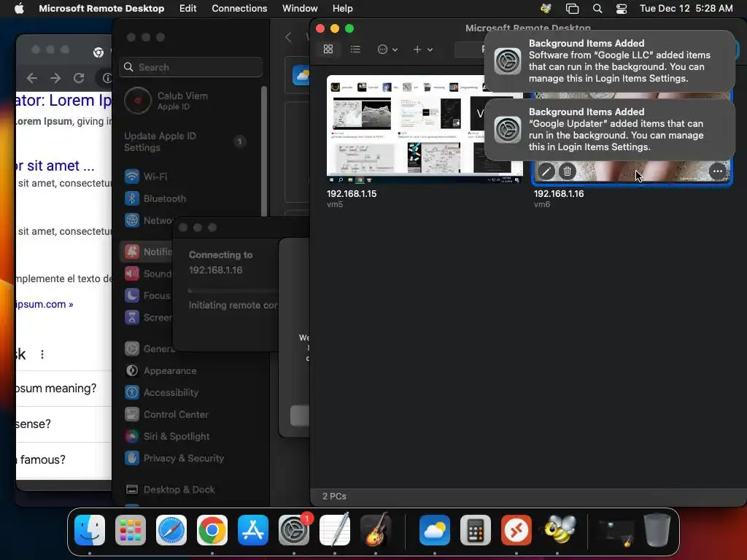
Task: Open Wi-Fi settings in the sidebar
Action: point(190,176)
